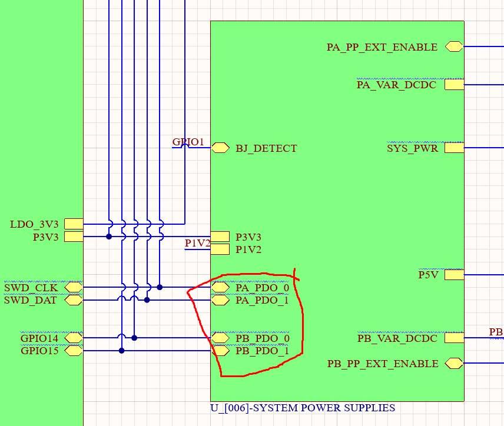Click the PA_PDO_0 sheet entry port

click(220, 288)
